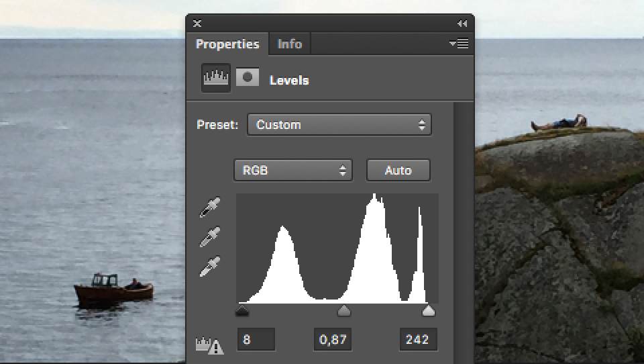Click the shadow input field showing 8
Viewport: 644px width, 364px height.
(256, 340)
